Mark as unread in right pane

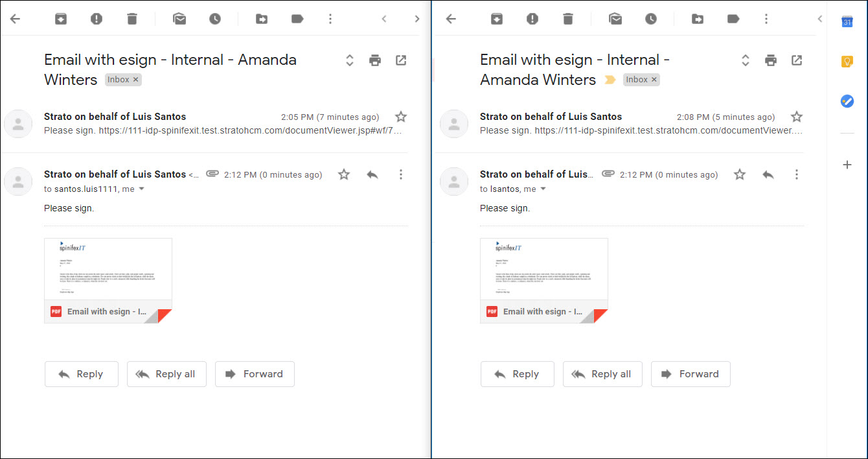[x=615, y=19]
